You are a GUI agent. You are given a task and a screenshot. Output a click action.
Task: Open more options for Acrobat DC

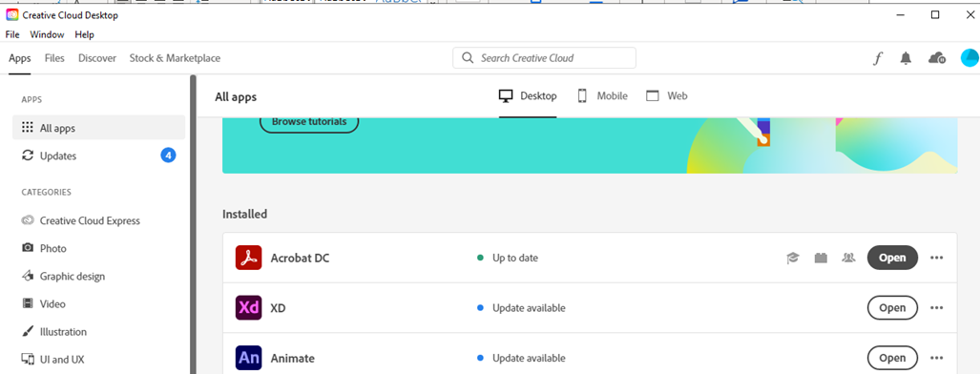click(936, 258)
